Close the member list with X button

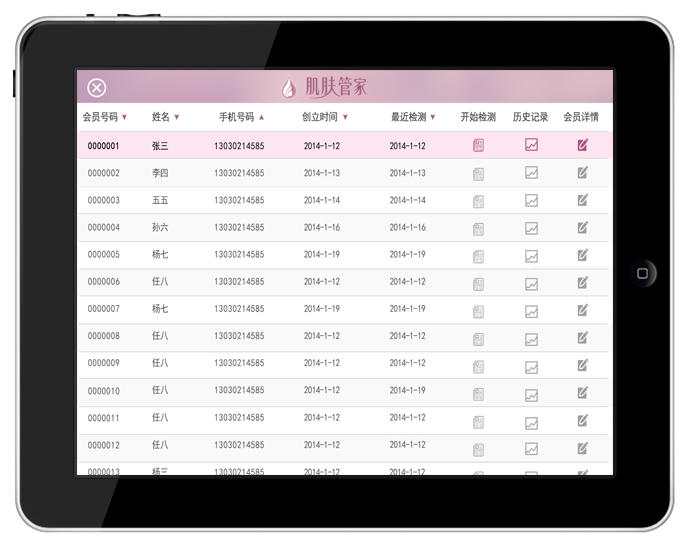point(97,88)
